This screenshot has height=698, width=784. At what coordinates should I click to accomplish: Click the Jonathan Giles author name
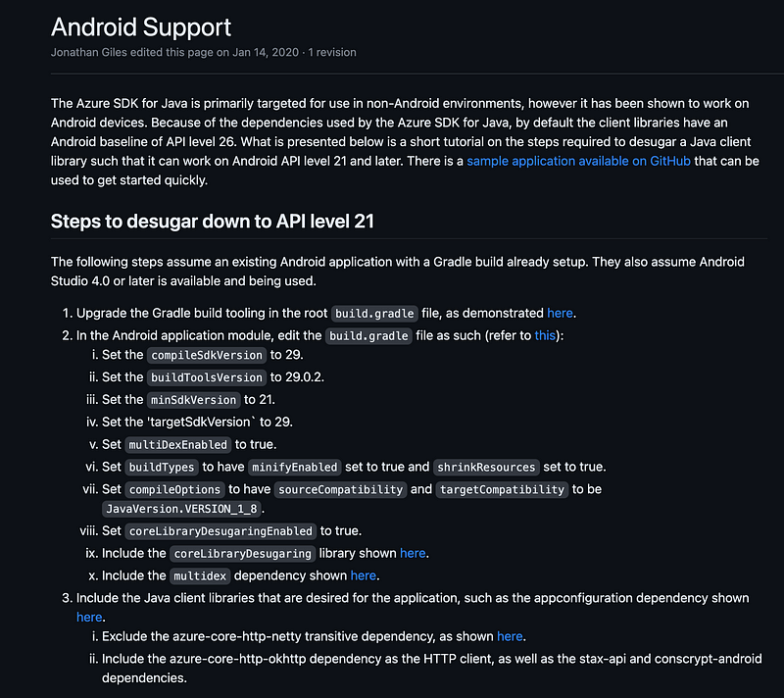[x=89, y=52]
